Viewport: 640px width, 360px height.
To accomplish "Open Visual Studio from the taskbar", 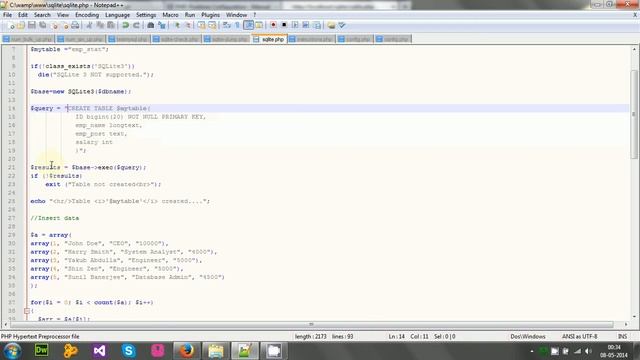I will click(99, 351).
